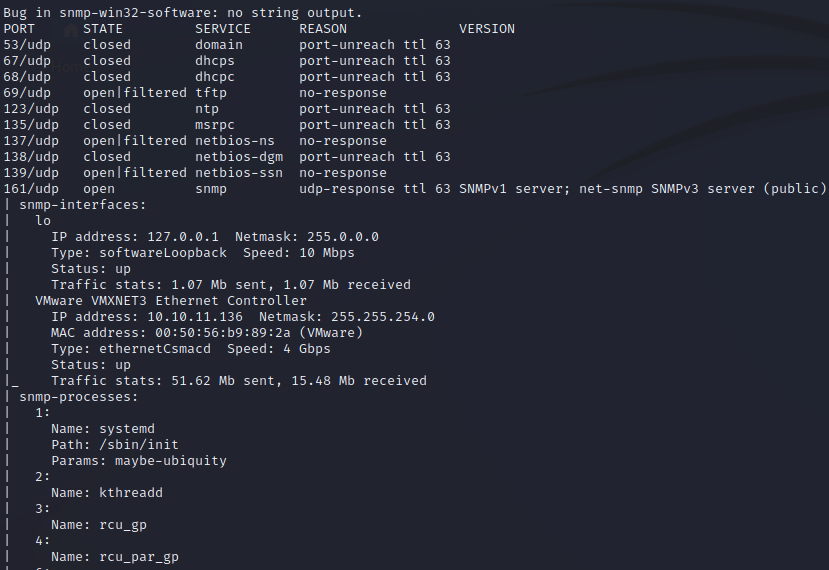Click the 161/udp port entry
Screen dimensions: 829x570
pyautogui.click(x=31, y=189)
